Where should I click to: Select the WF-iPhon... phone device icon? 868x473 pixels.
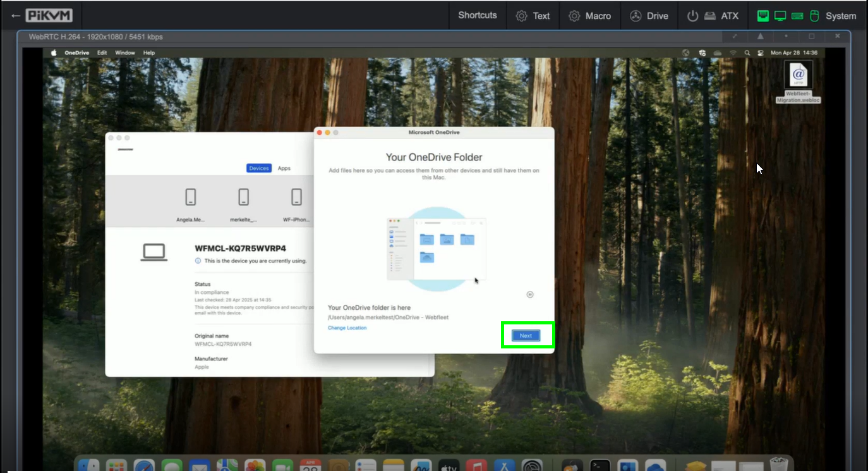coord(296,197)
